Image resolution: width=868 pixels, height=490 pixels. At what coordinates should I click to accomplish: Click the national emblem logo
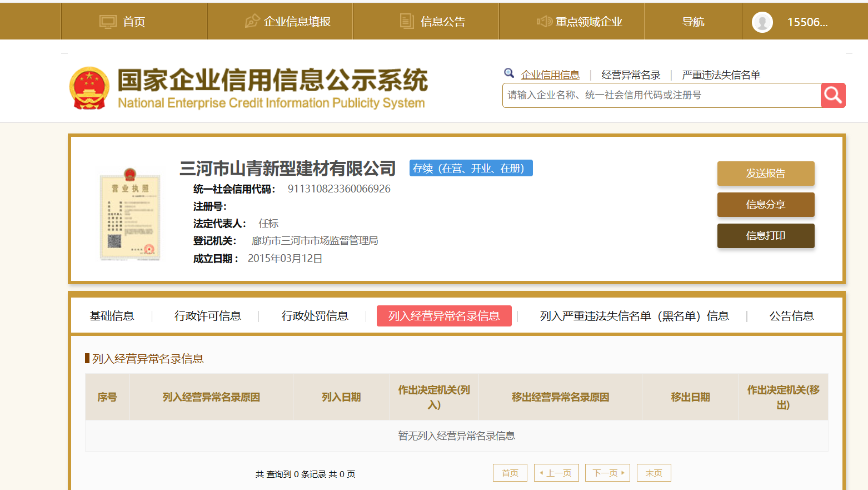point(89,88)
